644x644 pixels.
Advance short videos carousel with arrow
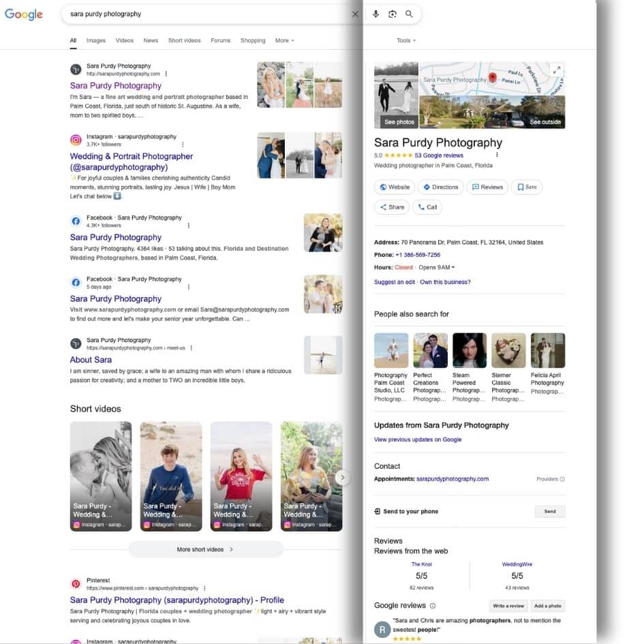[342, 477]
